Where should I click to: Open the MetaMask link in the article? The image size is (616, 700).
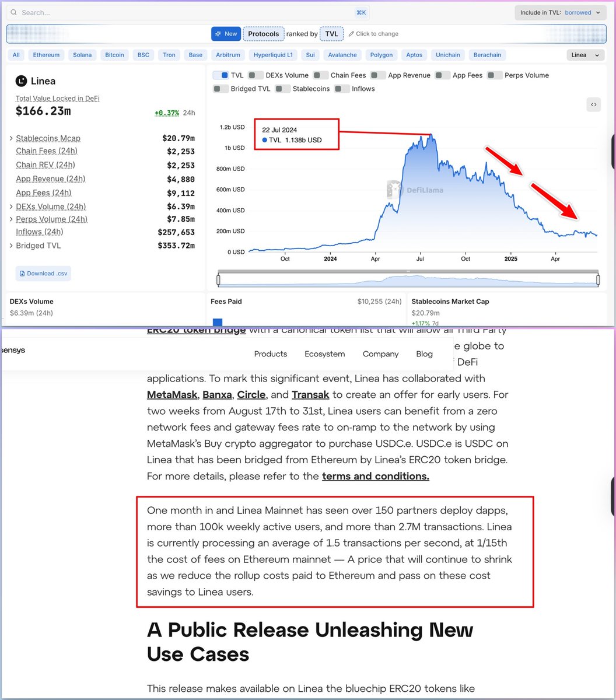pos(172,395)
